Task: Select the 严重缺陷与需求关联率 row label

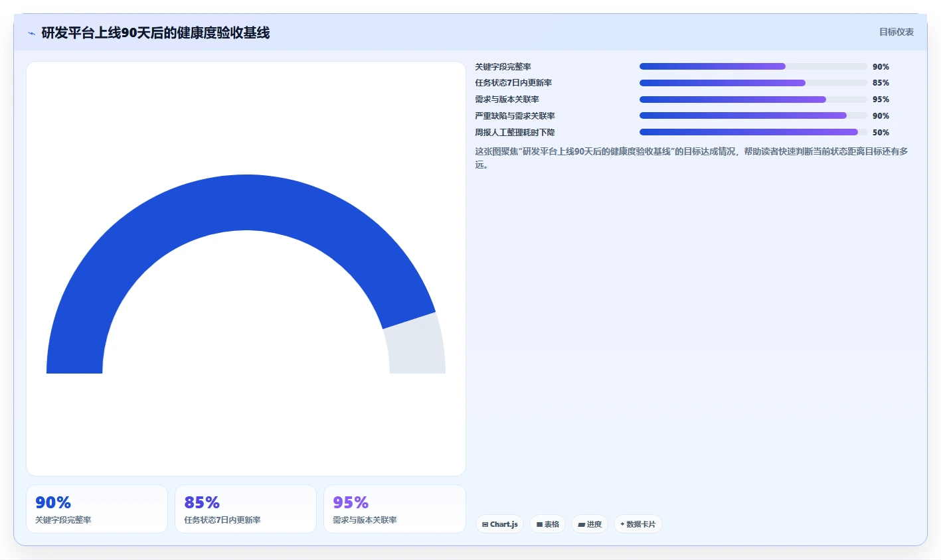Action: [515, 116]
